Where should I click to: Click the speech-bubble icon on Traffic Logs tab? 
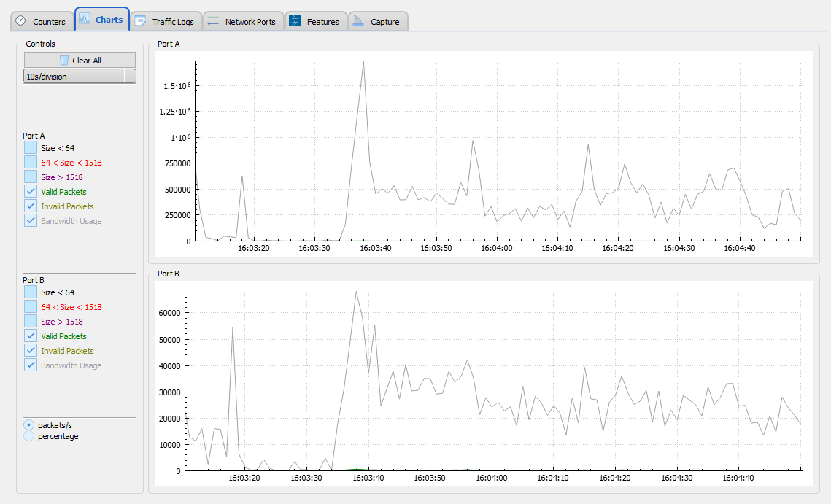pos(142,21)
